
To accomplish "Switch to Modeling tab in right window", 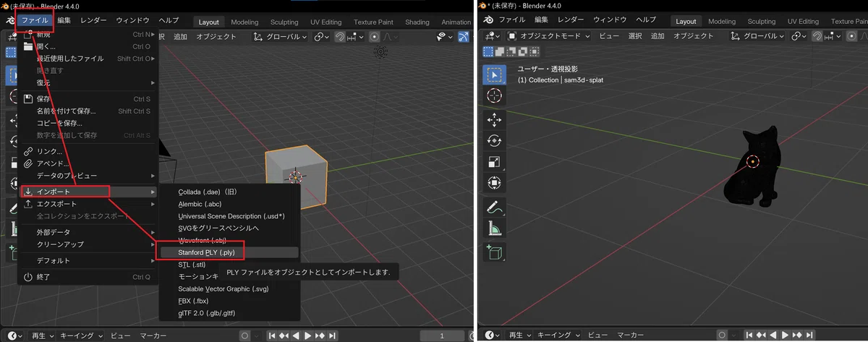I will pyautogui.click(x=722, y=22).
